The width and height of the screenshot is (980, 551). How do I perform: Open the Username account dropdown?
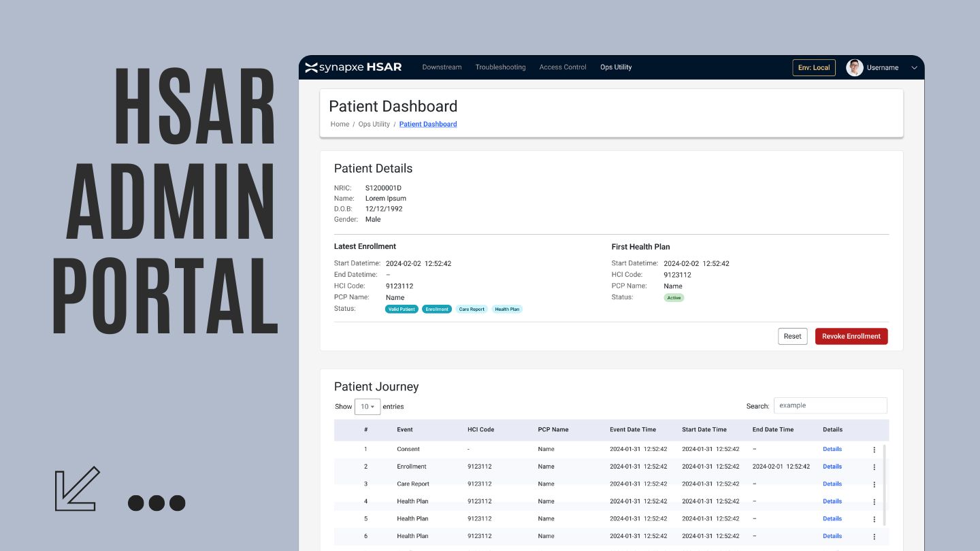click(883, 67)
